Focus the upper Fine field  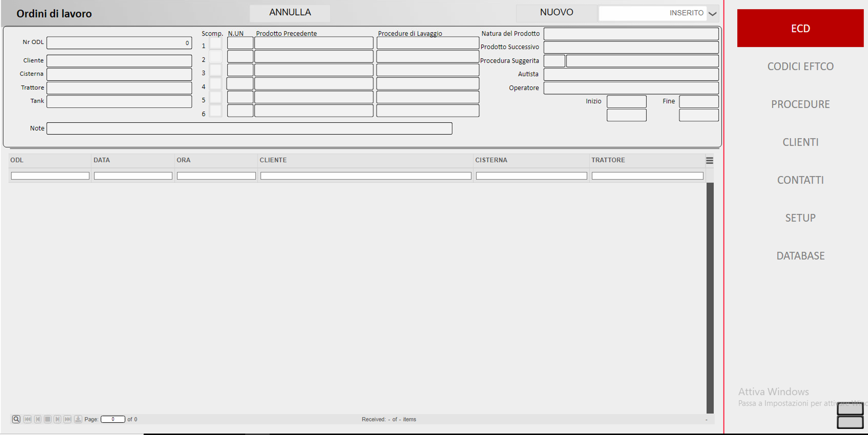699,101
